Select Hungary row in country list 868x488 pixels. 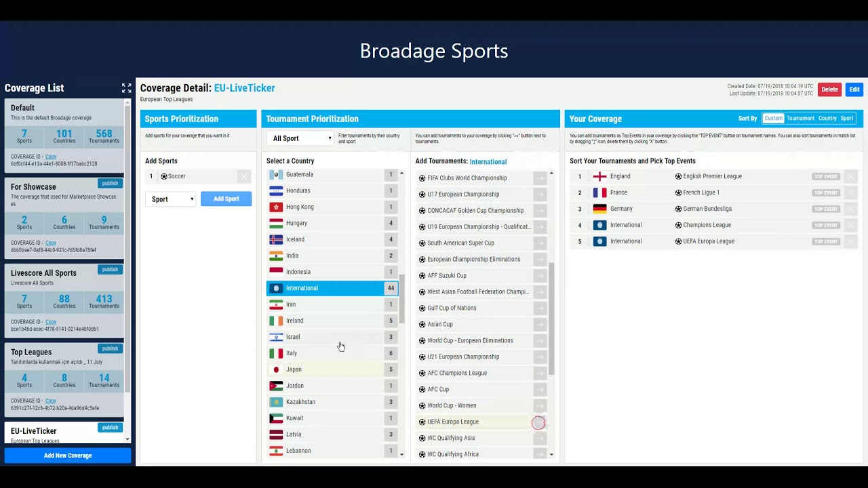[x=332, y=223]
